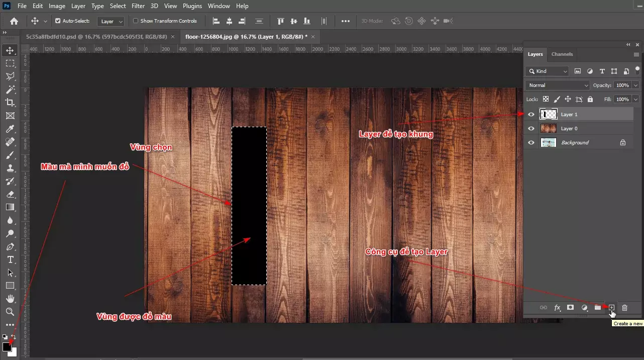Click the foreground color swatch

click(7, 346)
